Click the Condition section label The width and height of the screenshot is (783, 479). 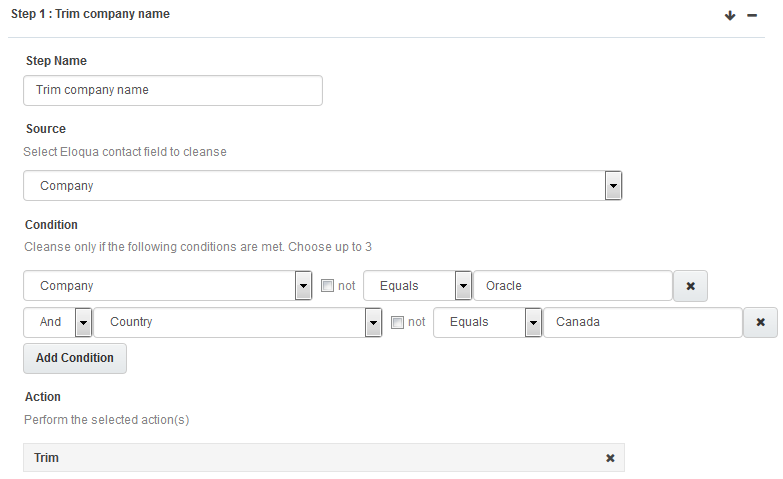tap(51, 225)
